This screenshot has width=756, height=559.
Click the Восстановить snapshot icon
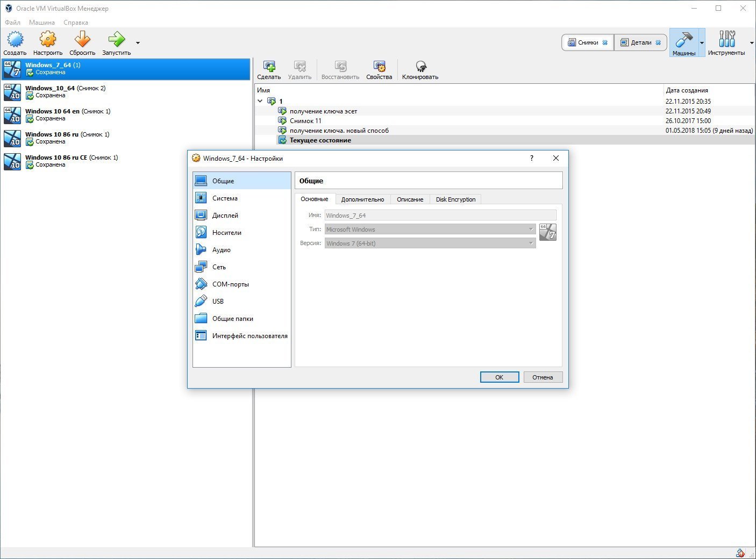point(340,66)
